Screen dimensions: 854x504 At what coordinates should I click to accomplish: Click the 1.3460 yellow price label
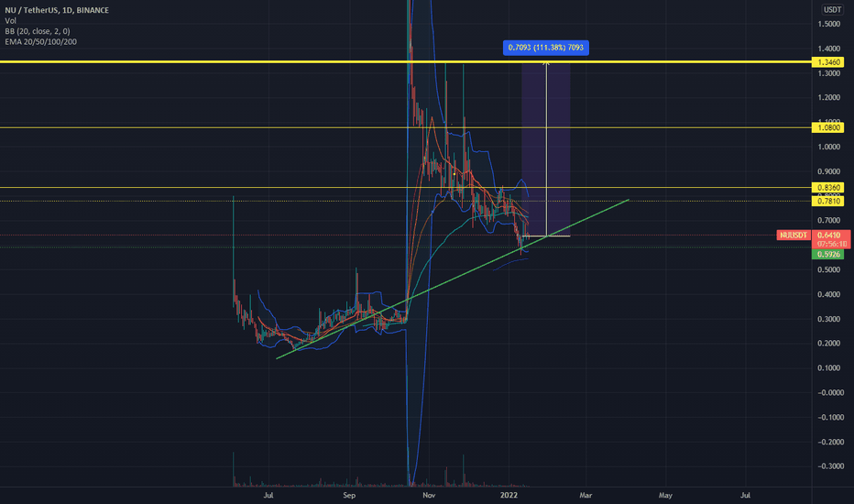coord(827,62)
